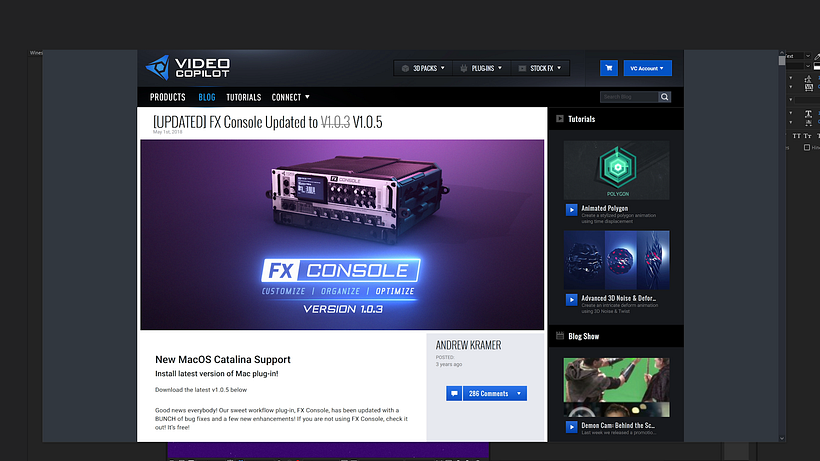
Task: Focus the Search Blog input field
Action: tap(629, 97)
